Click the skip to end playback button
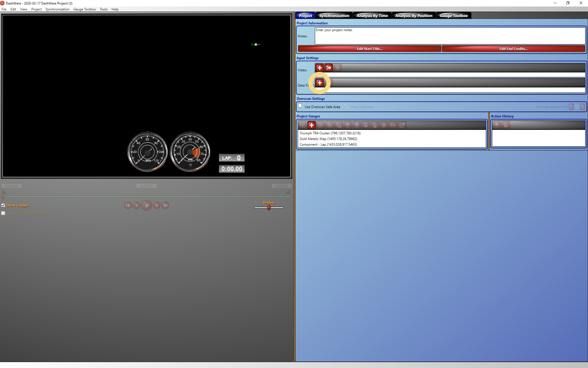The height and width of the screenshot is (368, 588). (x=165, y=205)
